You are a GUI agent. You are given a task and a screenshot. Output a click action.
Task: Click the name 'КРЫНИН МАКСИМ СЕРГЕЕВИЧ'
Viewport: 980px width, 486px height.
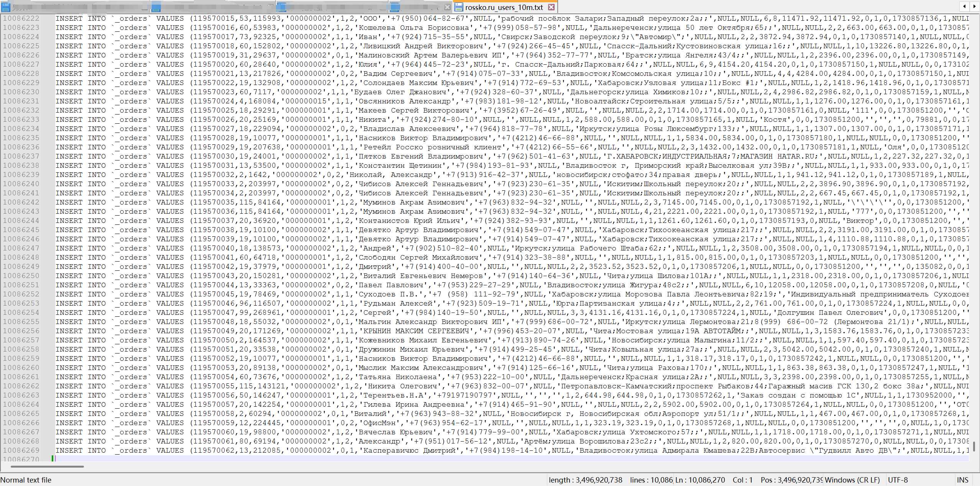point(416,331)
